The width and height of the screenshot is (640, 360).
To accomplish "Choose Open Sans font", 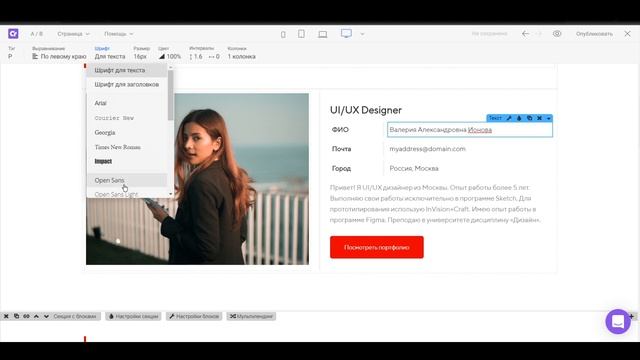I will point(127,180).
